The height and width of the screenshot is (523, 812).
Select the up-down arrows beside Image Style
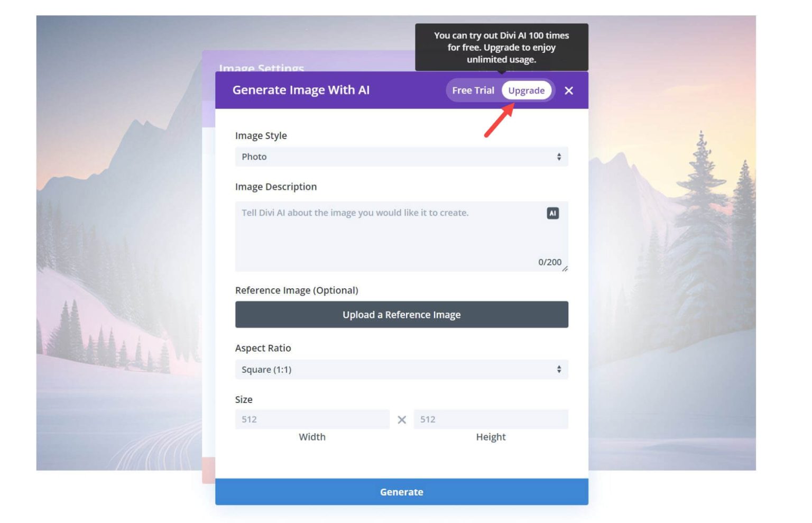(x=559, y=157)
